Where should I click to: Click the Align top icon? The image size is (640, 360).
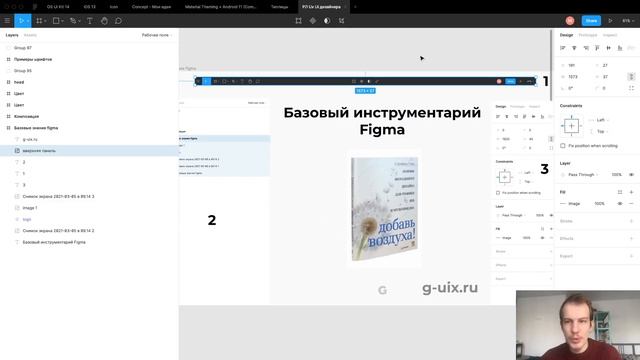[x=597, y=48]
